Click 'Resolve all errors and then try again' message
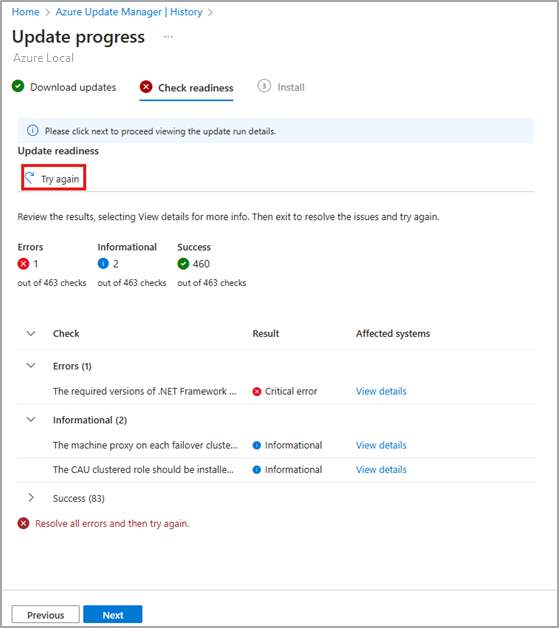This screenshot has height=628, width=559. coord(112,523)
